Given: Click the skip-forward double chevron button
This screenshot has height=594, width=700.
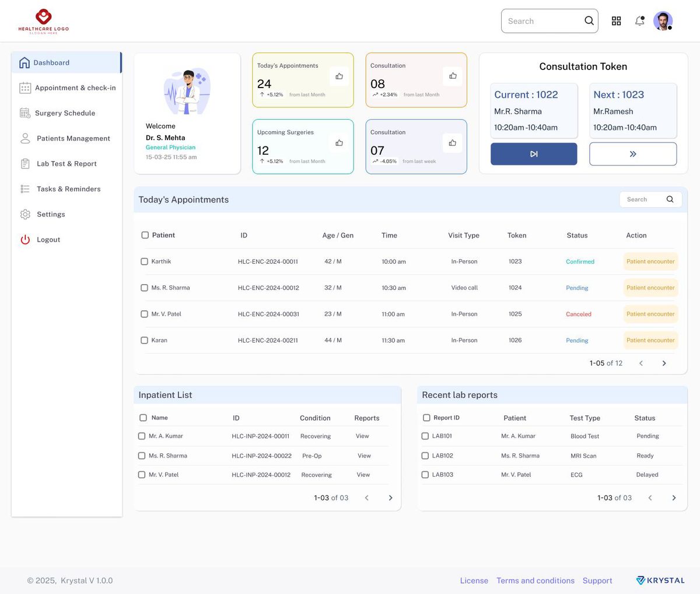Looking at the screenshot, I should point(633,154).
